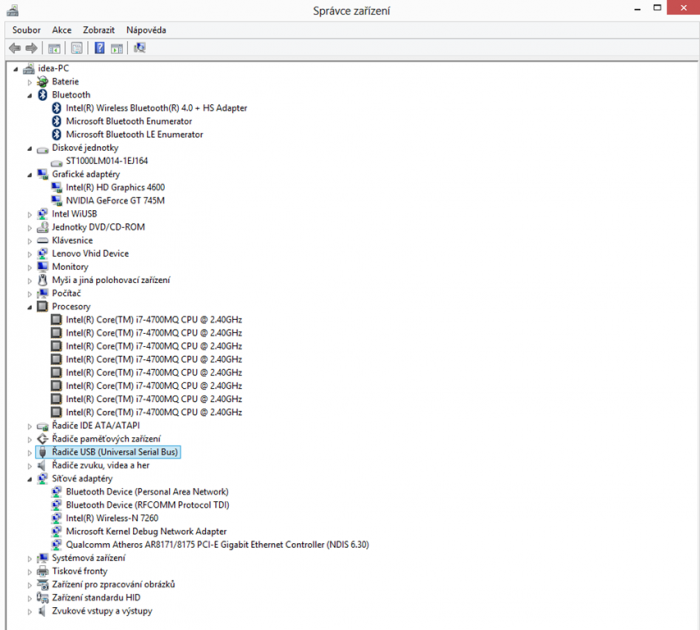Open the Akce menu
The image size is (700, 630).
(x=62, y=30)
